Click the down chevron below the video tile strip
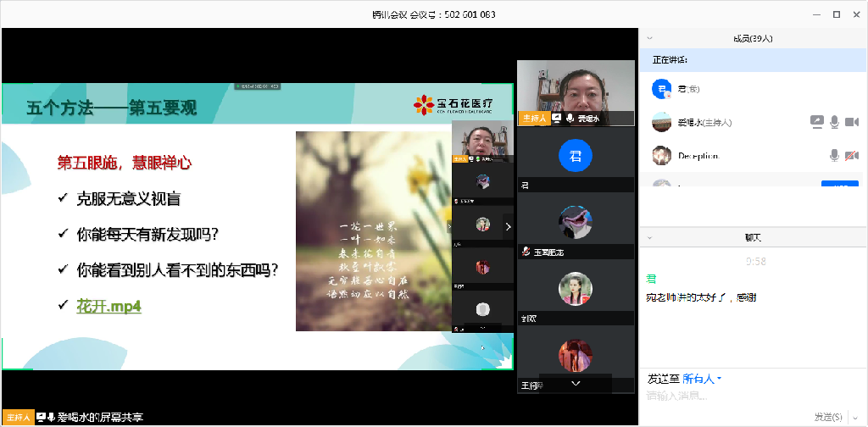The height and width of the screenshot is (427, 868). 576,383
